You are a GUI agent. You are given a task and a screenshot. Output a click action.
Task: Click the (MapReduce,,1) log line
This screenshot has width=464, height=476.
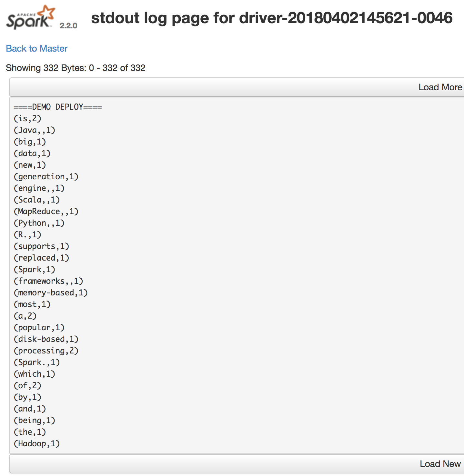tap(46, 211)
